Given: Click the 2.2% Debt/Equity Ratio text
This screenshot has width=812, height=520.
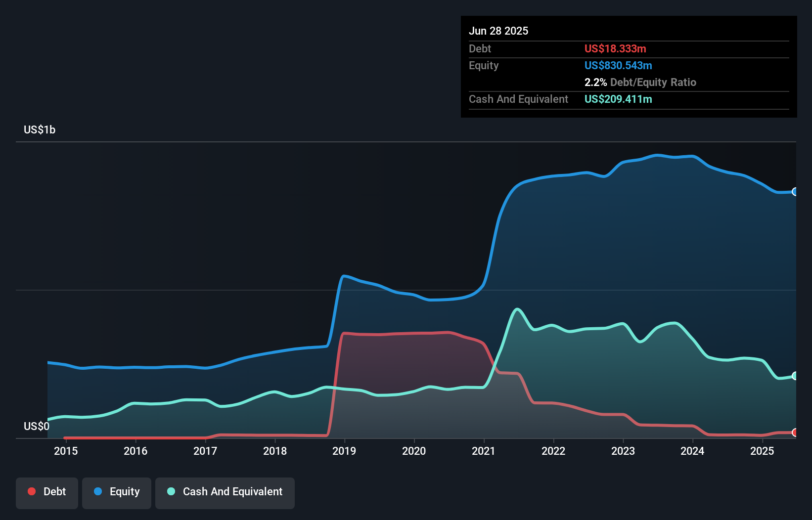Looking at the screenshot, I should pos(640,82).
